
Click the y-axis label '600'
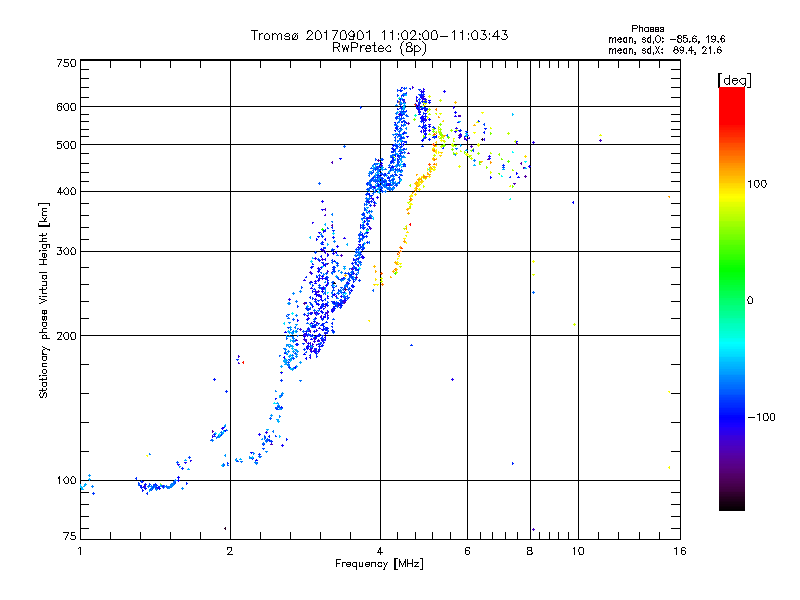pyautogui.click(x=66, y=107)
